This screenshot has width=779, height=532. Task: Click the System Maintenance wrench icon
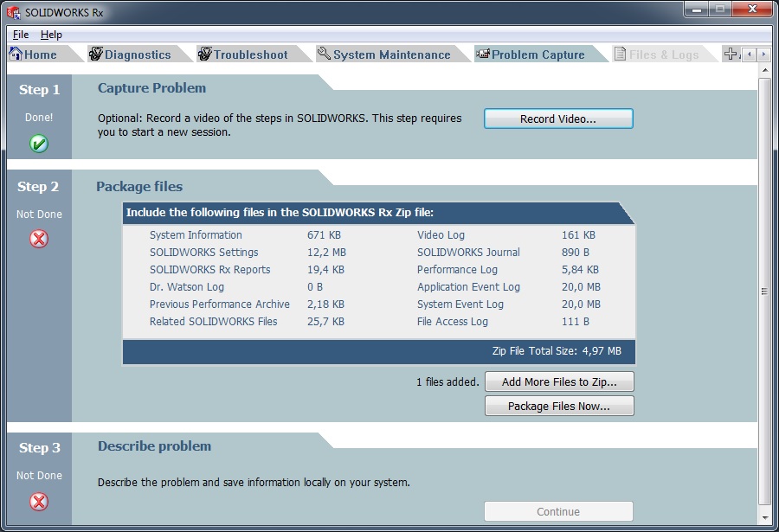pyautogui.click(x=324, y=54)
